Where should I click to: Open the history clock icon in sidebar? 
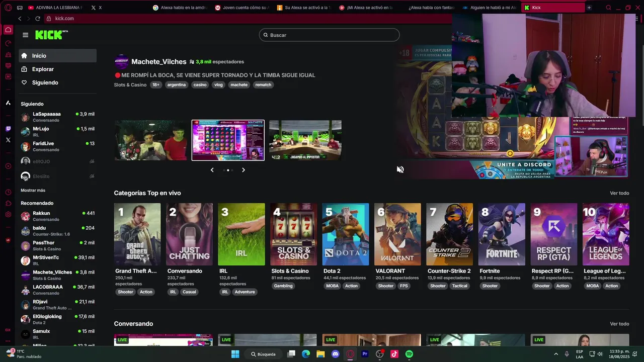pyautogui.click(x=8, y=192)
